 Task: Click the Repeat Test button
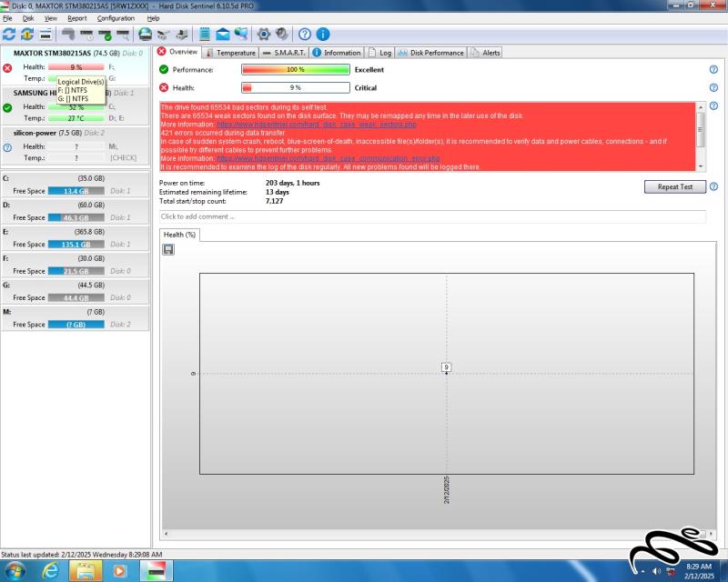pyautogui.click(x=675, y=186)
